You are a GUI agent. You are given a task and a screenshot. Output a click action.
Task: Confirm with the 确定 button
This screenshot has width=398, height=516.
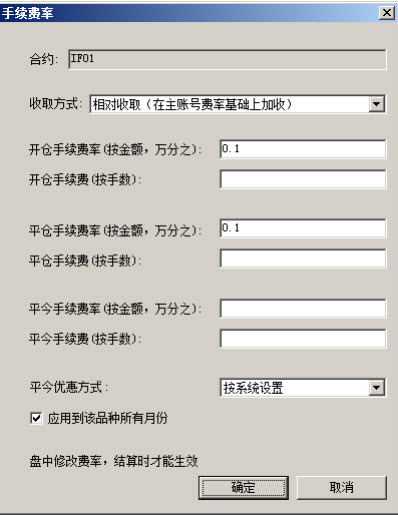[x=243, y=488]
